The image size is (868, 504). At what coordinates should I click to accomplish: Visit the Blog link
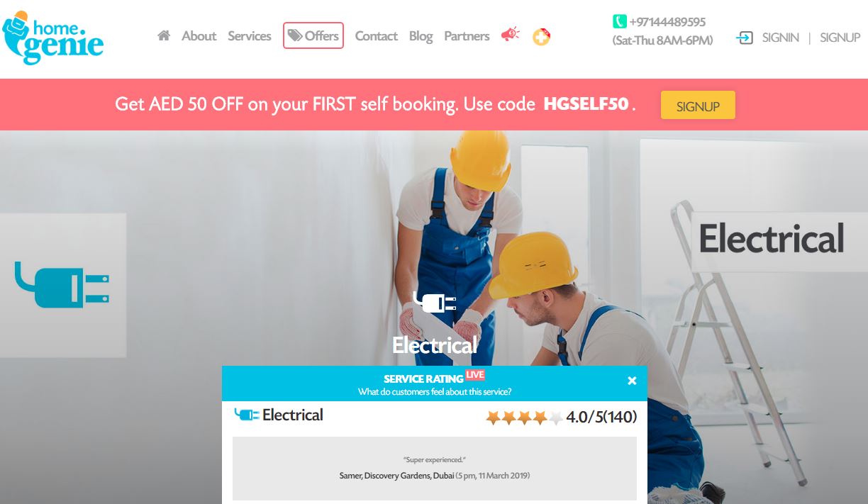coord(421,36)
